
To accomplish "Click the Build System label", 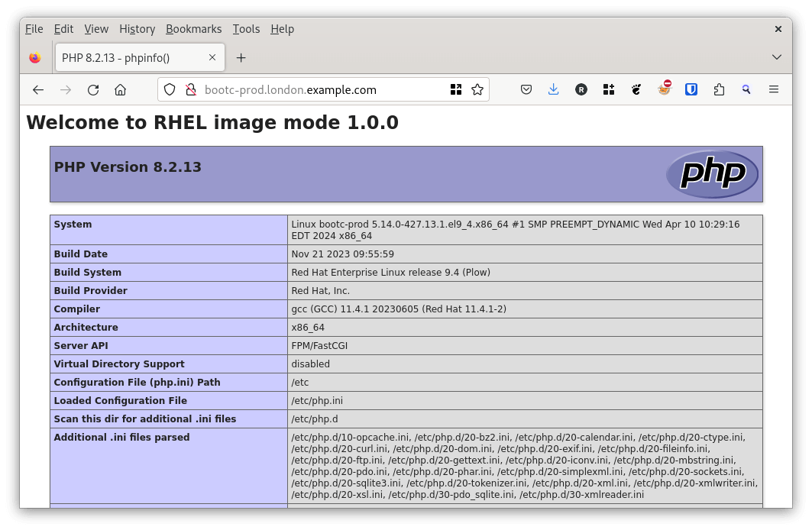I will [88, 272].
